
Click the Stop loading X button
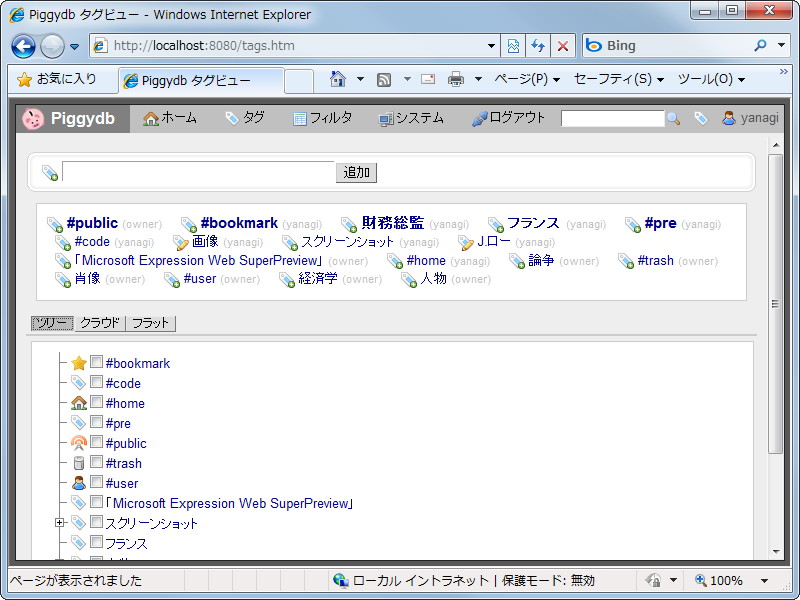(x=563, y=46)
